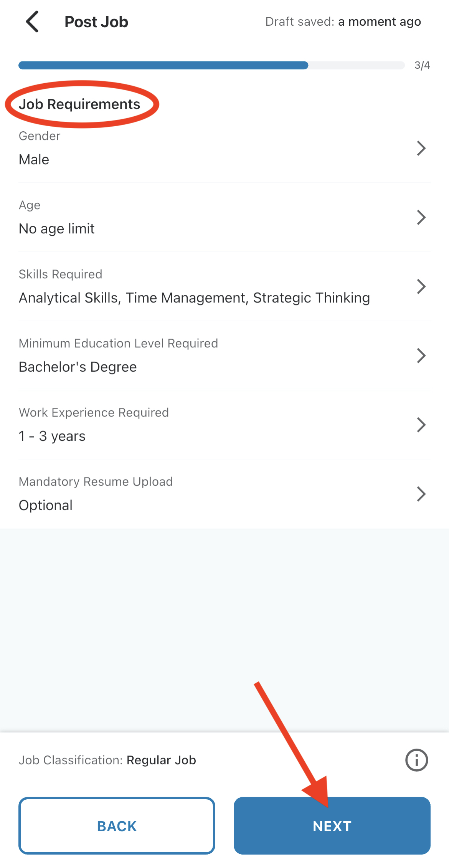Tap the 1 - 3 years experience value
This screenshot has height=868, width=449.
tap(52, 436)
